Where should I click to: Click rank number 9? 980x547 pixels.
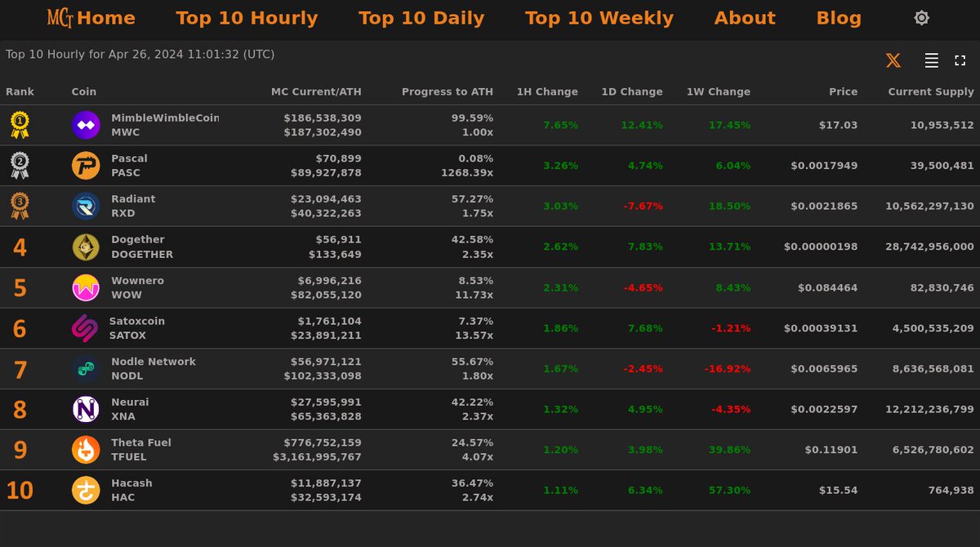[x=20, y=451]
